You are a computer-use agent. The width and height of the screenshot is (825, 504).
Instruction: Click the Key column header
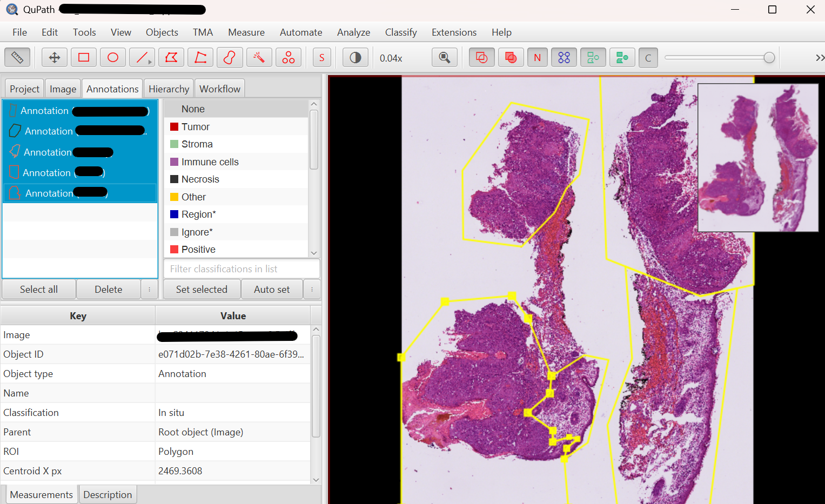click(78, 316)
